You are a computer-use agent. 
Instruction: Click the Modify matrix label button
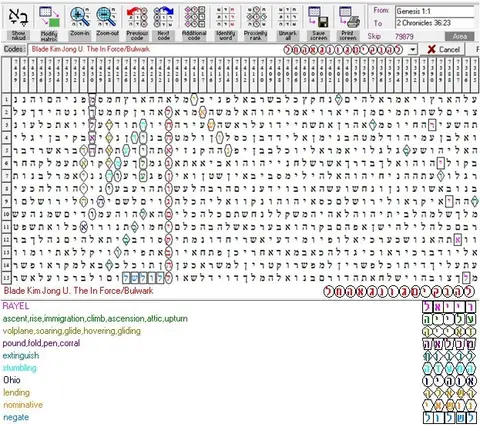click(49, 36)
